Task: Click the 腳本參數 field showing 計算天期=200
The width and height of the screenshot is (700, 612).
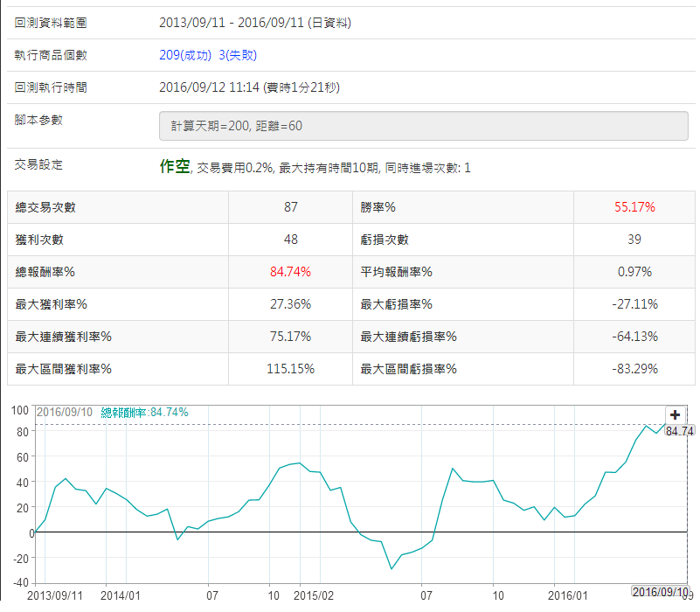Action: pyautogui.click(x=424, y=125)
